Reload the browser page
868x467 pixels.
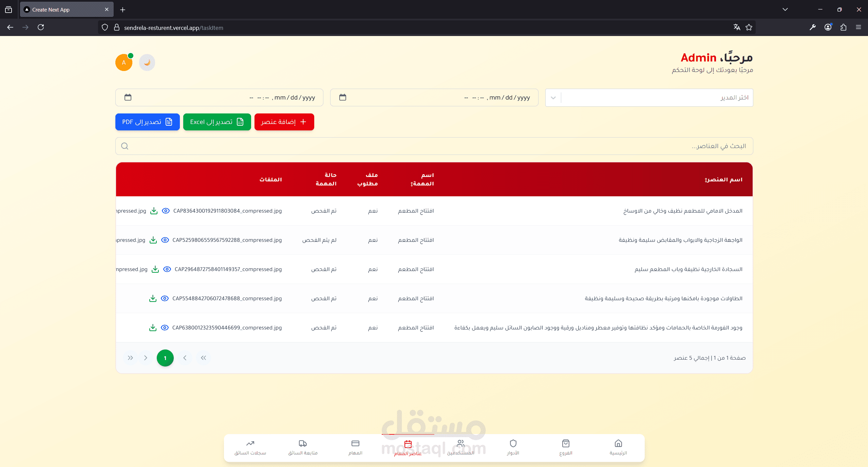coord(41,27)
